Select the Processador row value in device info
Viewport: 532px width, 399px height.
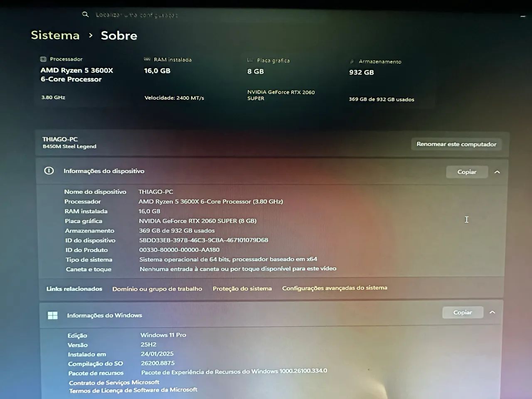coord(211,202)
